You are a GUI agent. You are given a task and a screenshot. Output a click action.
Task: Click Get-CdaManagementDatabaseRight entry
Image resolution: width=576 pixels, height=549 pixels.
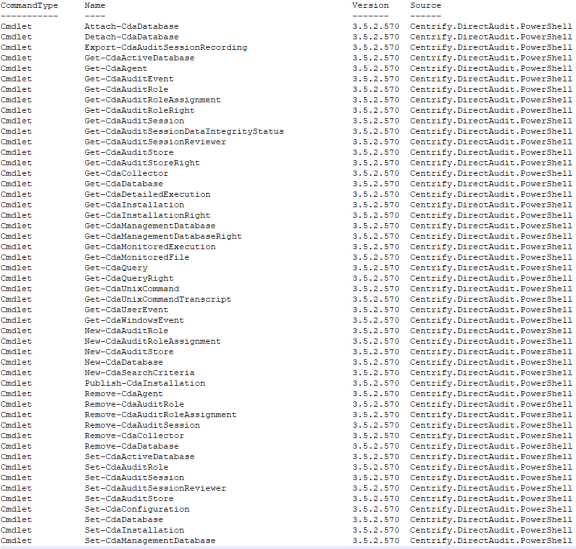163,236
